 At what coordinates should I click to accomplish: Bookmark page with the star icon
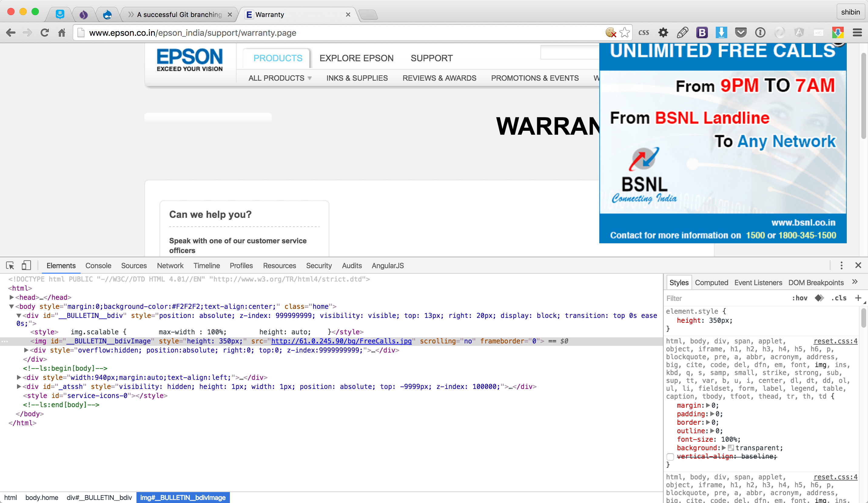pos(624,33)
